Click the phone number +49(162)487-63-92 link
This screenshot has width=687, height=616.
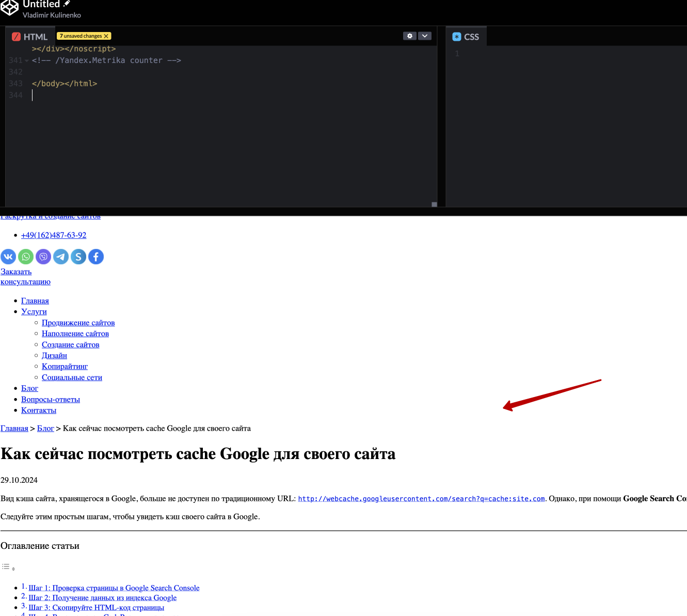(54, 235)
